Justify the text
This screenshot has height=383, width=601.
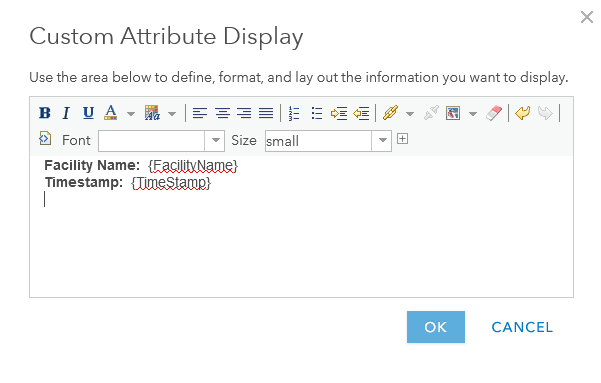266,113
